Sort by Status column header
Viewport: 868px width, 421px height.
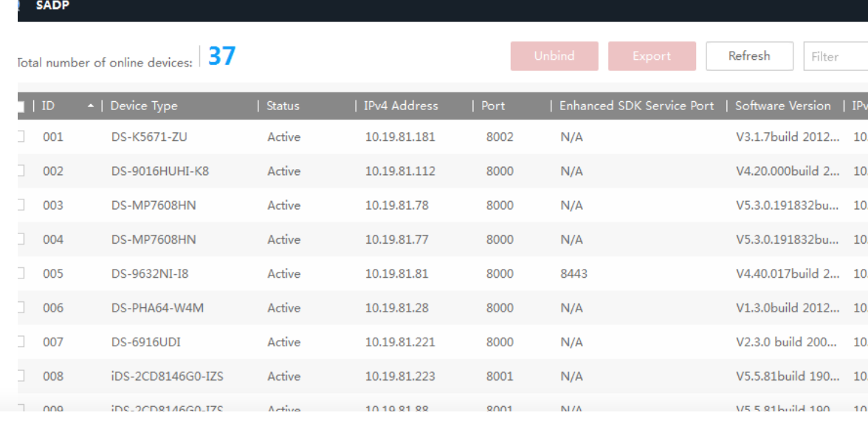point(283,106)
